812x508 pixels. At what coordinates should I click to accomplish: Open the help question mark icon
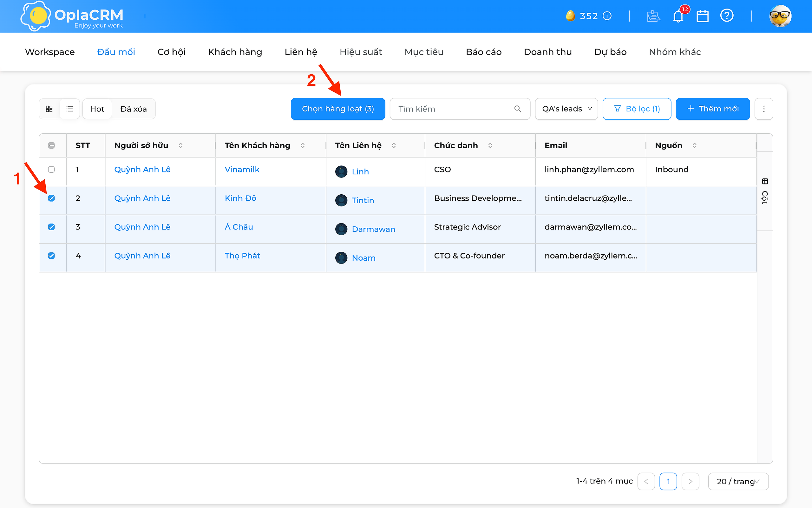(x=727, y=16)
